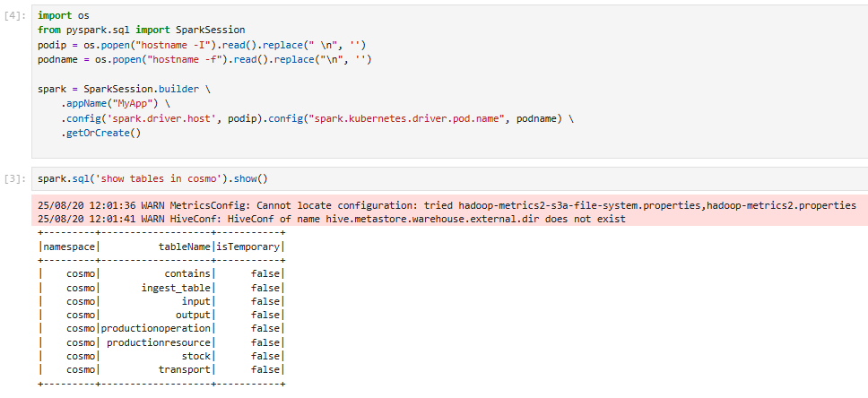
Task: Click the 'import os' code line
Action: pos(64,15)
